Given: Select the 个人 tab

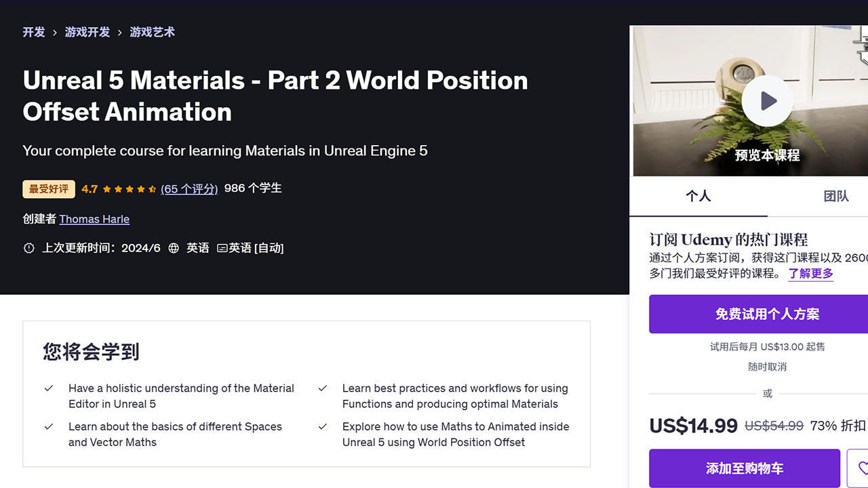Looking at the screenshot, I should click(x=698, y=196).
